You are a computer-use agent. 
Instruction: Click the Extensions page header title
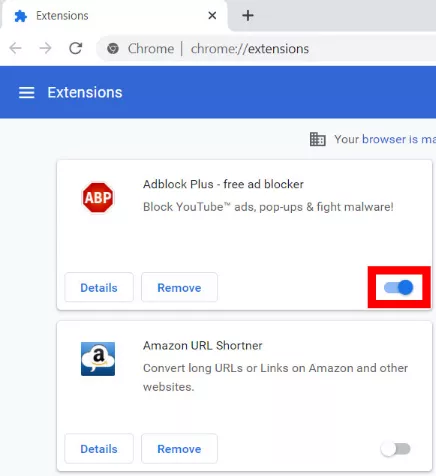[x=85, y=92]
